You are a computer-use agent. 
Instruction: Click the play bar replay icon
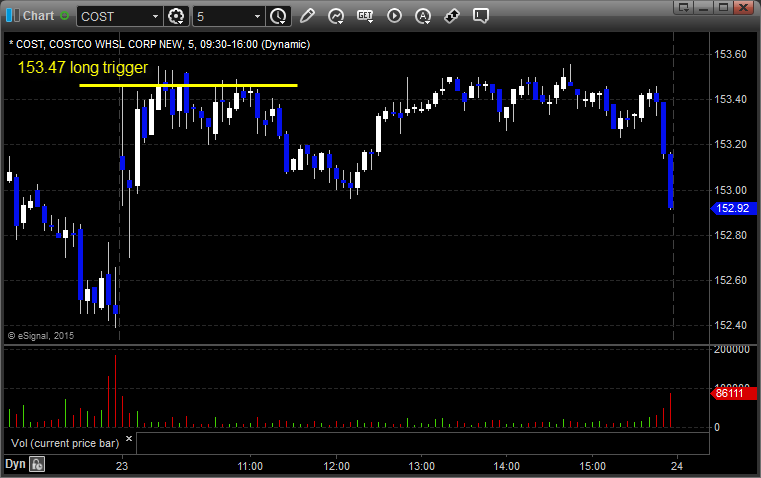(394, 16)
